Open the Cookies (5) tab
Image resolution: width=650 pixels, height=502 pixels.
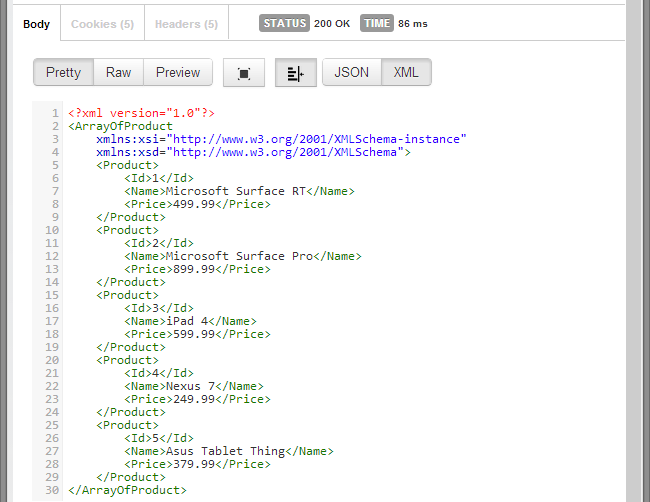coord(102,24)
